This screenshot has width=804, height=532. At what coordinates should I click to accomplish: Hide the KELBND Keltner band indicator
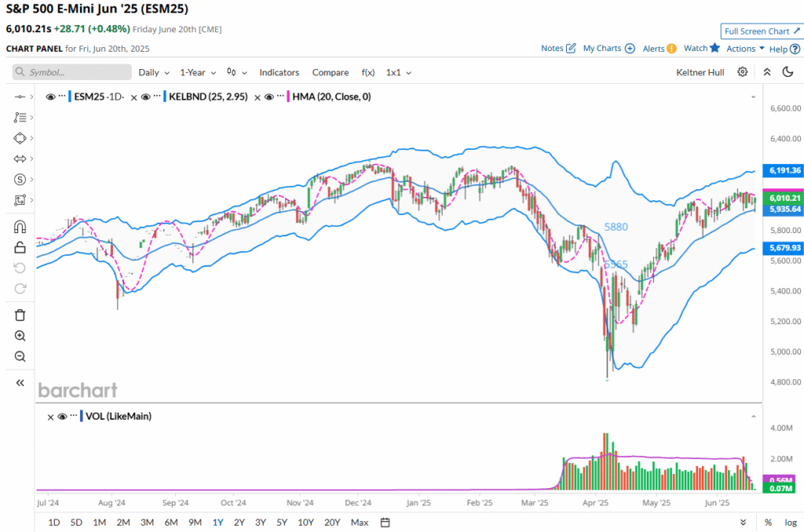coord(145,97)
